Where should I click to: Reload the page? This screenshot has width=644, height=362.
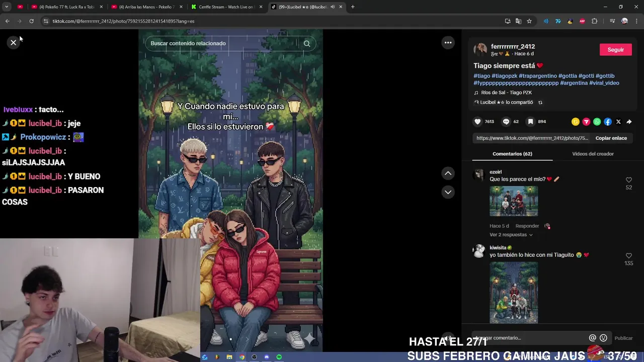click(x=31, y=21)
